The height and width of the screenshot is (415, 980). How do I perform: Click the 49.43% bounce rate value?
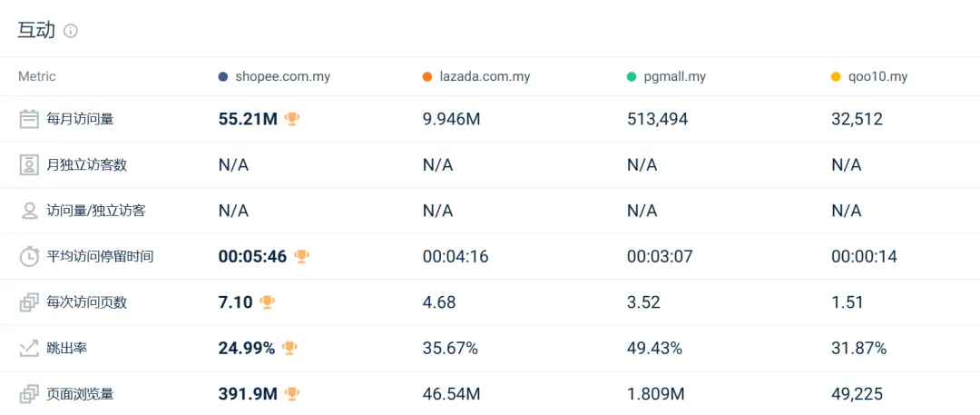pos(654,349)
